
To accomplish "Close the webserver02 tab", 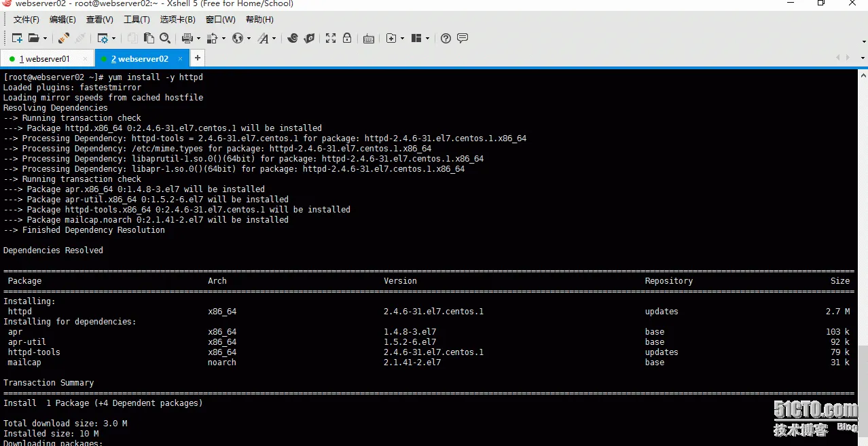I will pyautogui.click(x=179, y=59).
